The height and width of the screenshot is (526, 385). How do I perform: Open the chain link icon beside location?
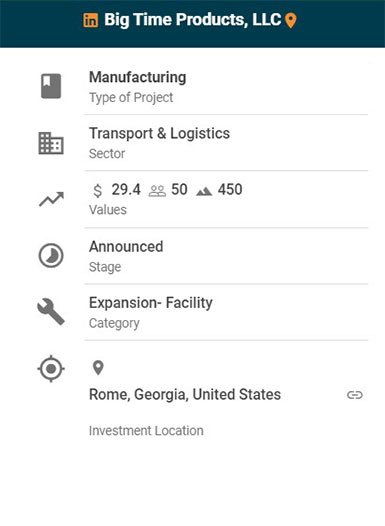[x=355, y=395]
